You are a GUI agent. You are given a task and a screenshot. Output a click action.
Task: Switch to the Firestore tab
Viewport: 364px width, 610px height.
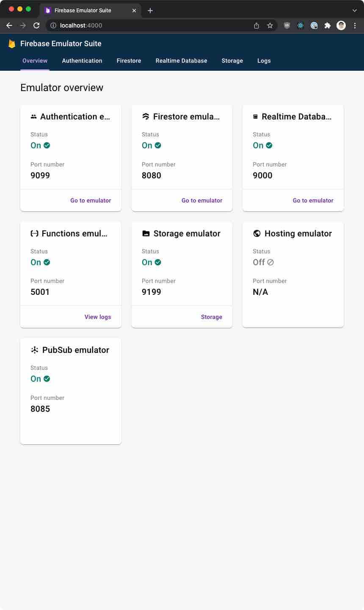point(129,61)
